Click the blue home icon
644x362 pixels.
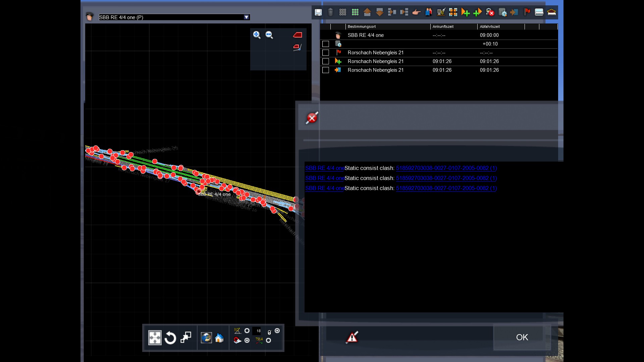(219, 338)
